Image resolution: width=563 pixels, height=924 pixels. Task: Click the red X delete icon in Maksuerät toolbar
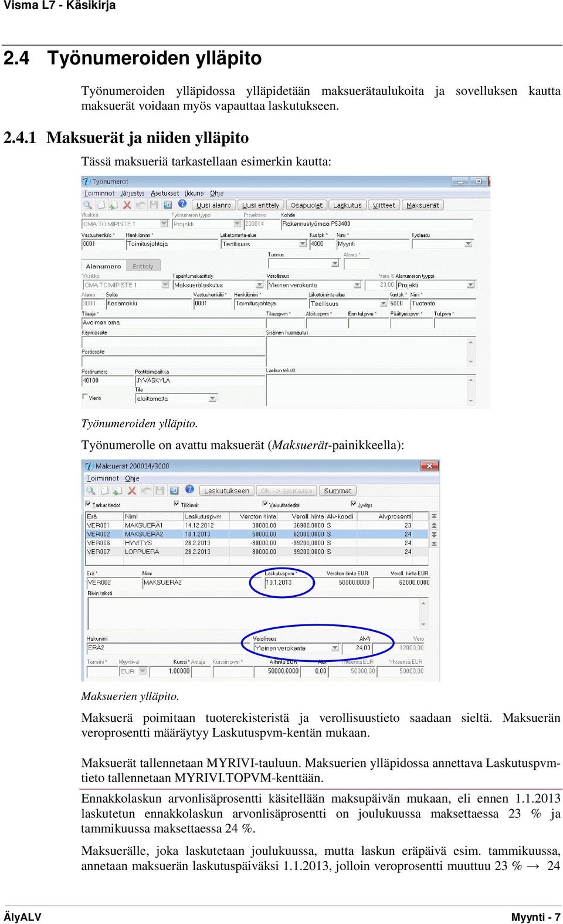pos(132,490)
